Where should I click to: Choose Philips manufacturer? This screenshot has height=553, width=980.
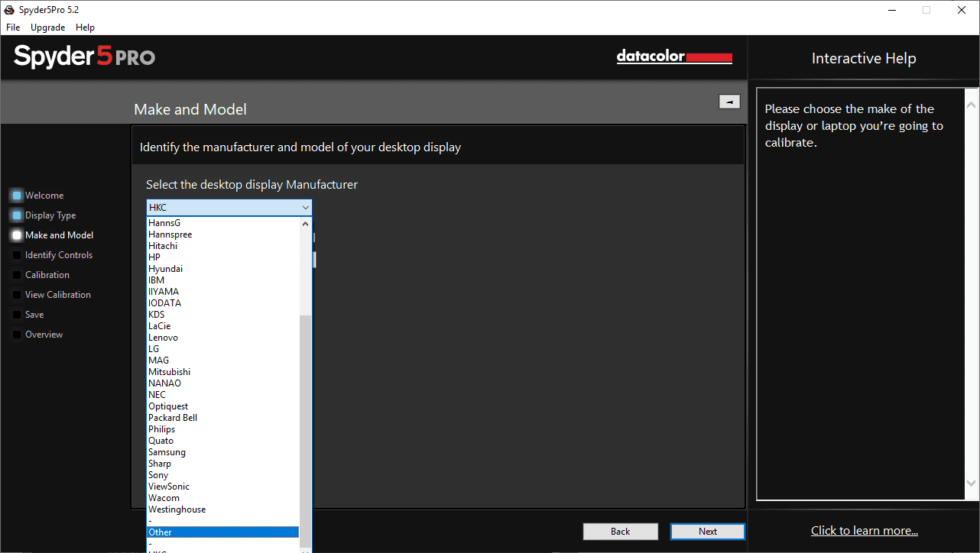click(222, 429)
